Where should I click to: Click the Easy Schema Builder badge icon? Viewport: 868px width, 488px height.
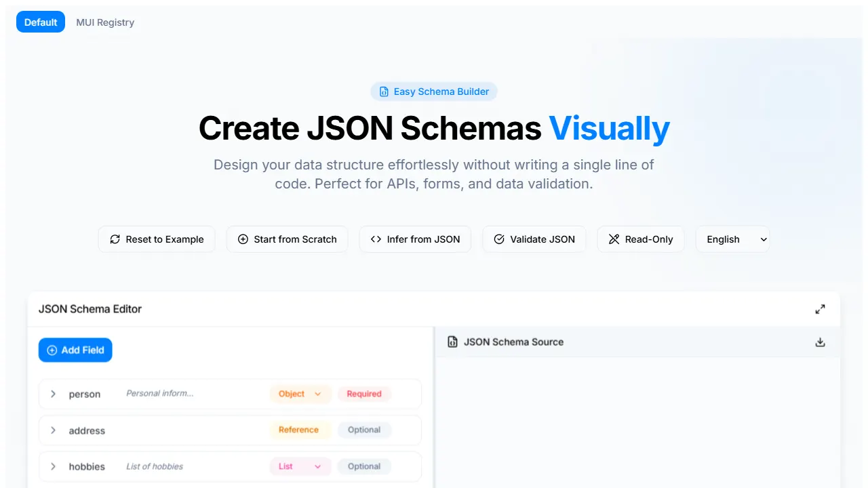tap(384, 91)
